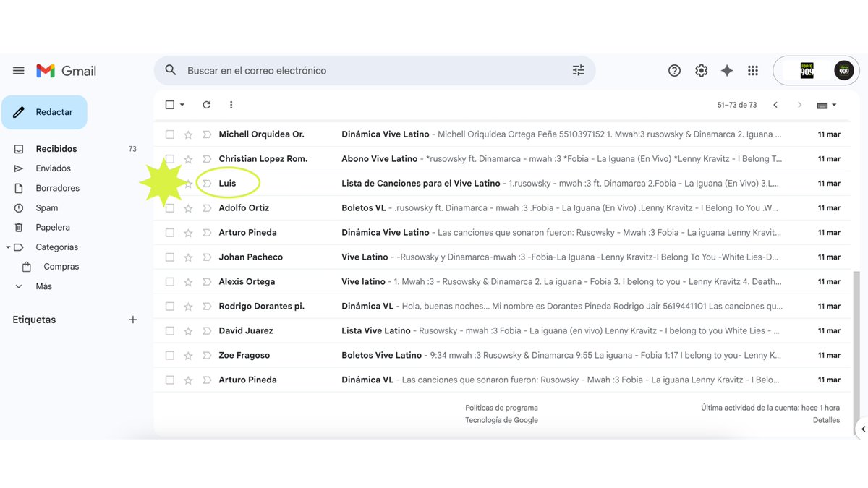Check the box for Johan Pacheco email
Image resolution: width=868 pixels, height=488 pixels.
pos(170,257)
